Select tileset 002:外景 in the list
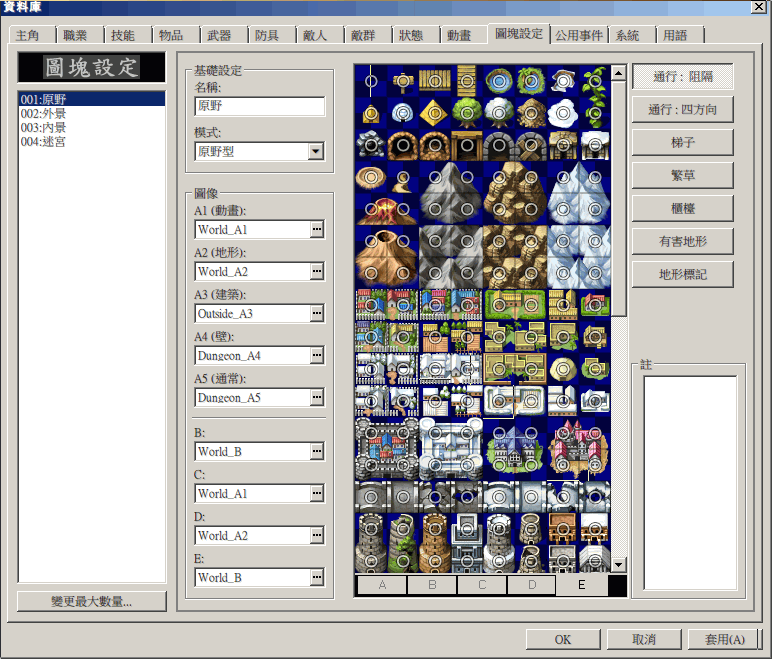Screen dimensions: 772x659 pos(92,113)
